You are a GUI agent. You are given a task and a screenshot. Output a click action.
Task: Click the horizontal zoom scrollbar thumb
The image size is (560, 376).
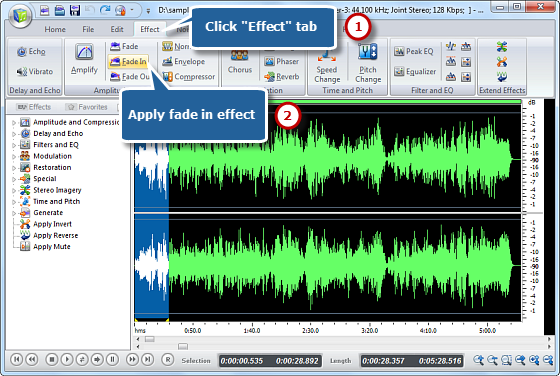pos(182,346)
